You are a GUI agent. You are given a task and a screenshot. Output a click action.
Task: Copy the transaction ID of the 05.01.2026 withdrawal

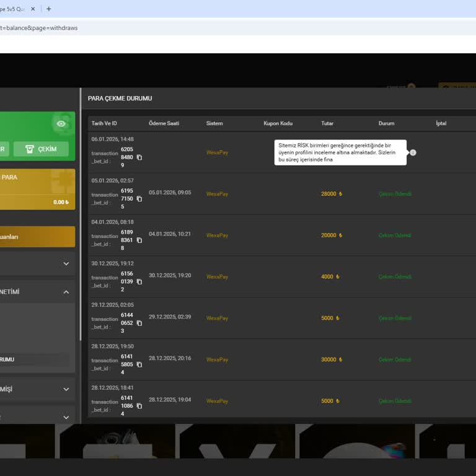click(x=139, y=199)
